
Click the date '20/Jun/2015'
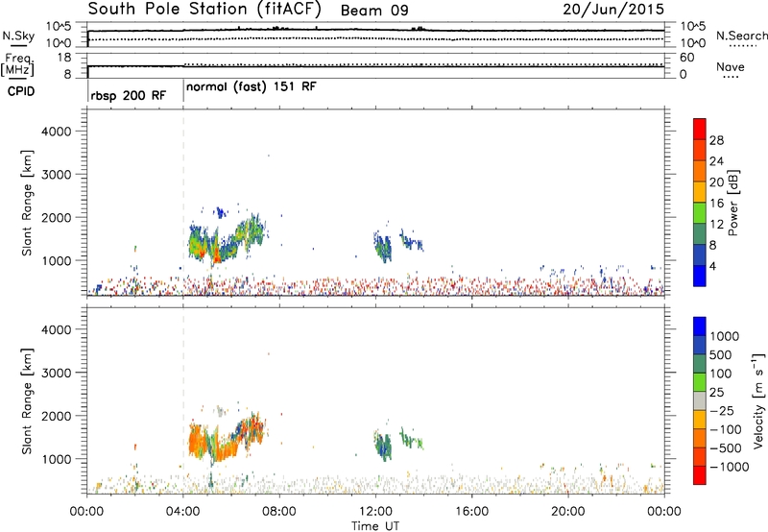[x=613, y=10]
